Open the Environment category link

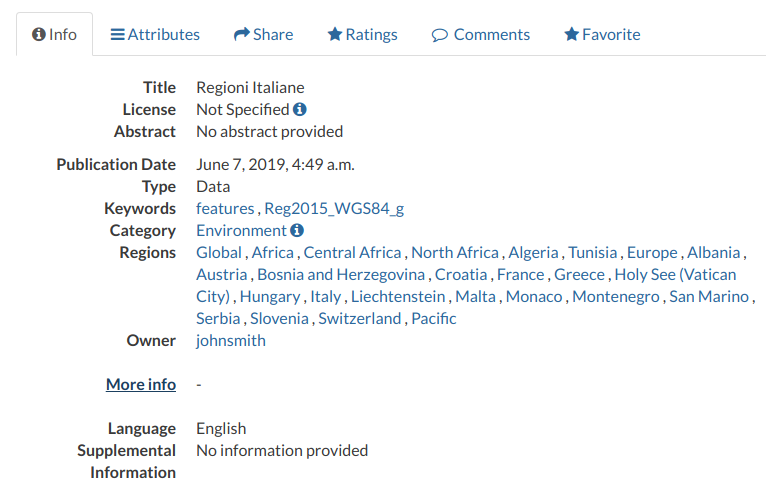pos(242,230)
